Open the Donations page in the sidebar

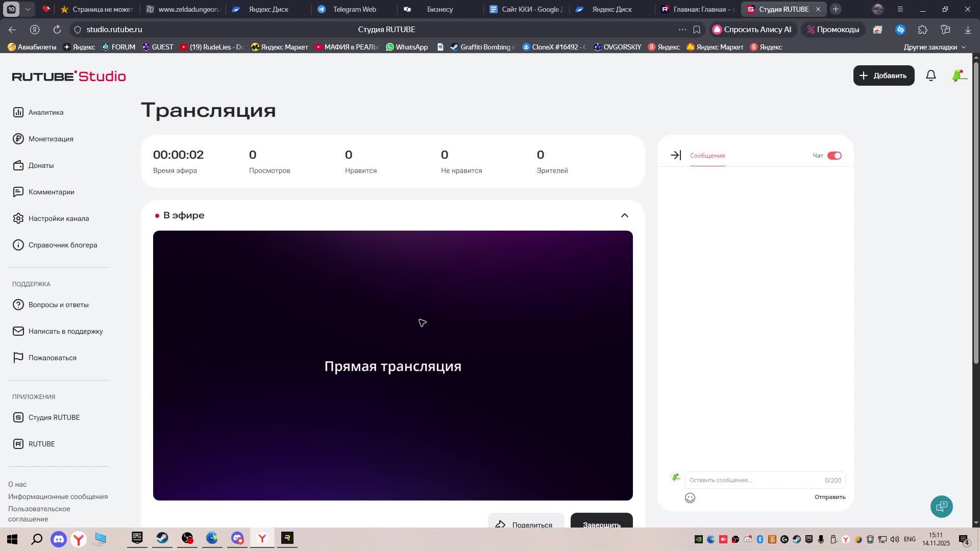coord(41,165)
